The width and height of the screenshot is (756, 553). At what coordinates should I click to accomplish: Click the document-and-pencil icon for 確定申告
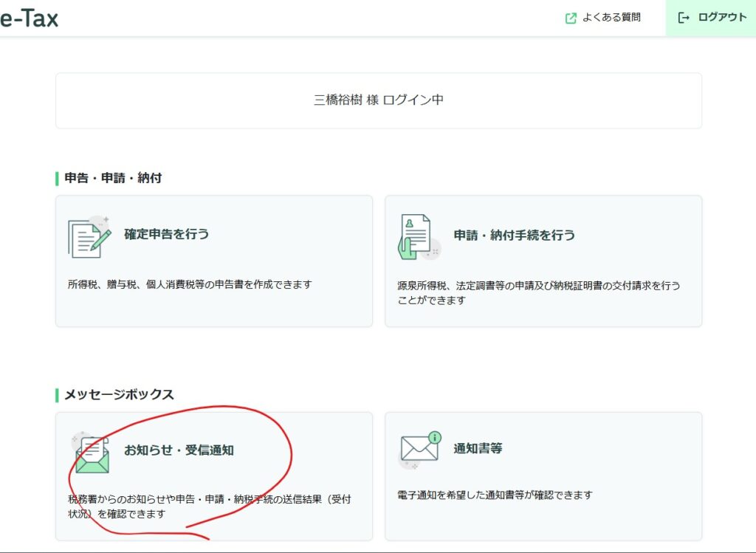[89, 237]
